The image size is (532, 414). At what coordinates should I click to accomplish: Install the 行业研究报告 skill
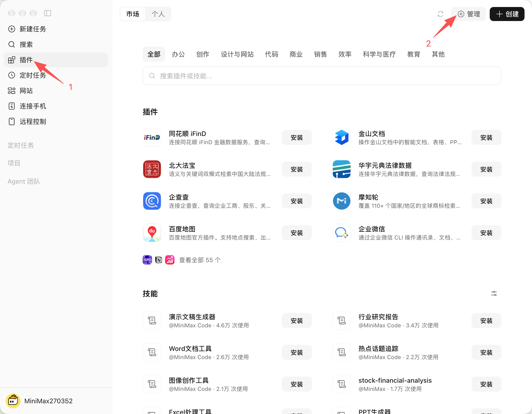[486, 321]
